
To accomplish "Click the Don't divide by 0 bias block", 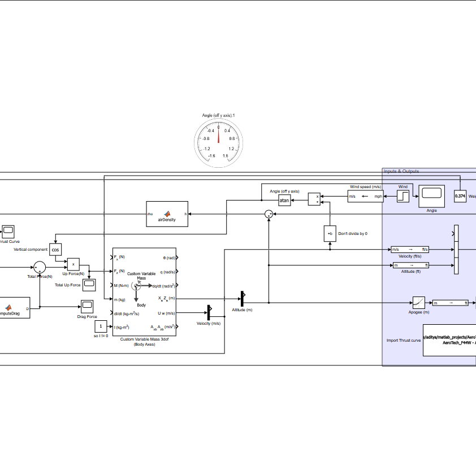I will (330, 234).
